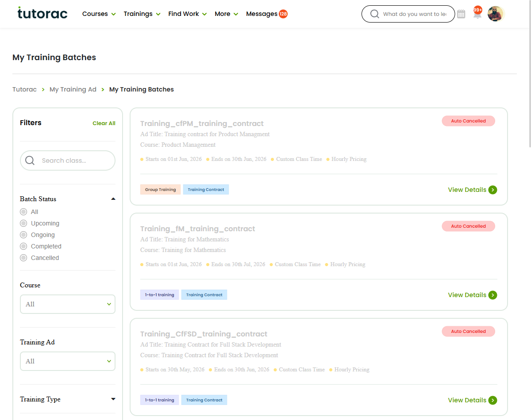The width and height of the screenshot is (531, 420).
Task: Click arrow icon beside Training_CfFSD View Details
Action: pos(493,400)
